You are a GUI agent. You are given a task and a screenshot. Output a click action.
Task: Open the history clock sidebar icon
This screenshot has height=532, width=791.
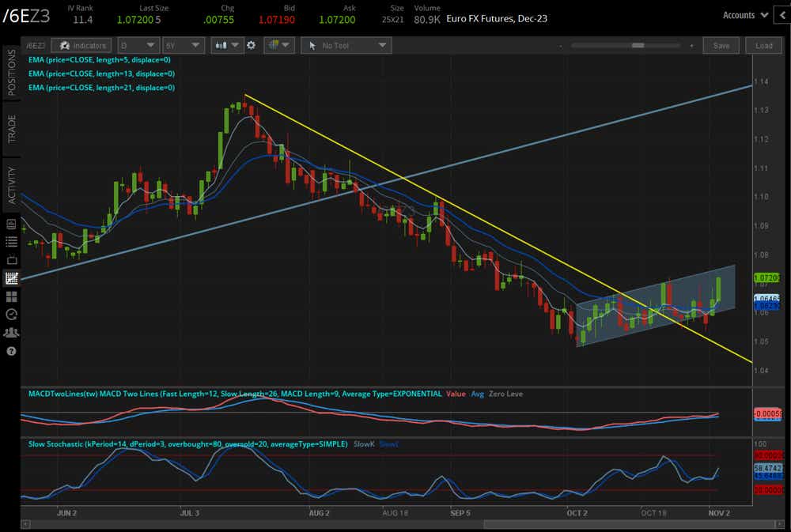11,315
